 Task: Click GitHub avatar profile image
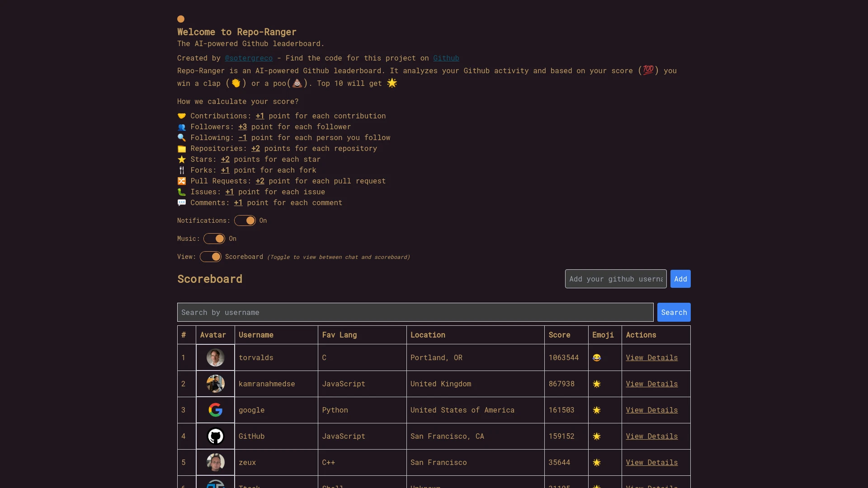coord(215,436)
